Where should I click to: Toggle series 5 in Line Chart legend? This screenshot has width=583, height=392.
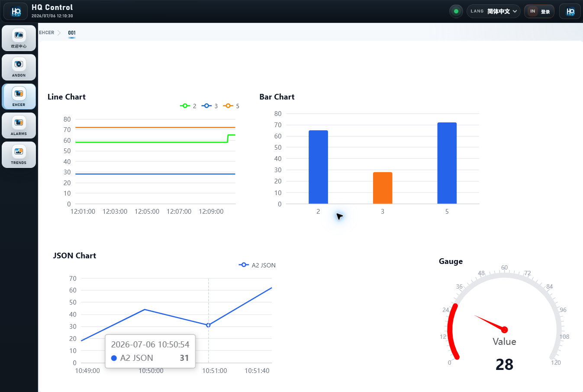pyautogui.click(x=231, y=106)
